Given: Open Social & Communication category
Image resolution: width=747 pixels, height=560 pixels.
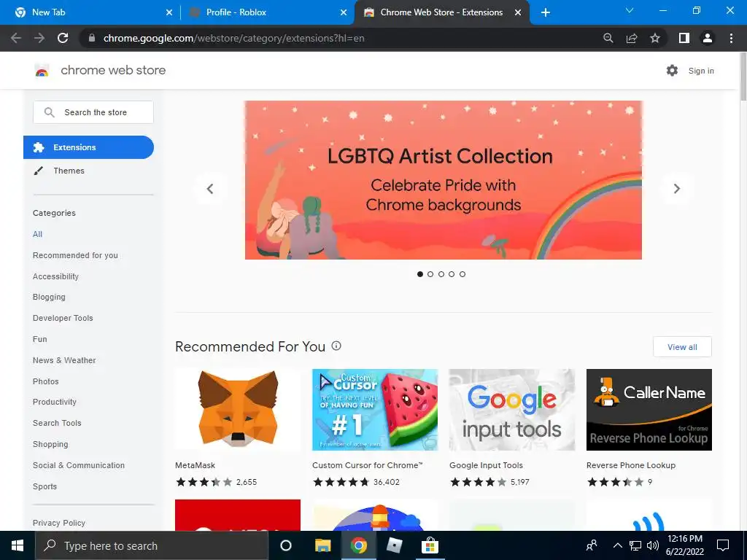Looking at the screenshot, I should 79,465.
